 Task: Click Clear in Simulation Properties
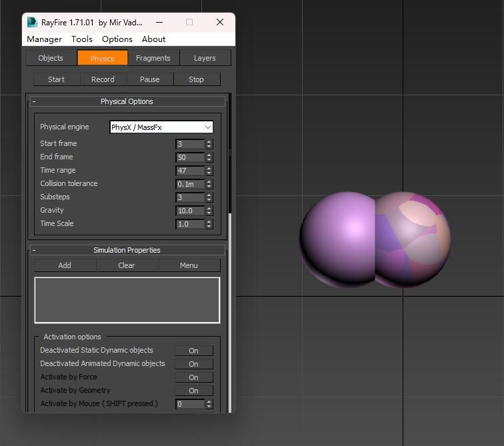tap(127, 265)
